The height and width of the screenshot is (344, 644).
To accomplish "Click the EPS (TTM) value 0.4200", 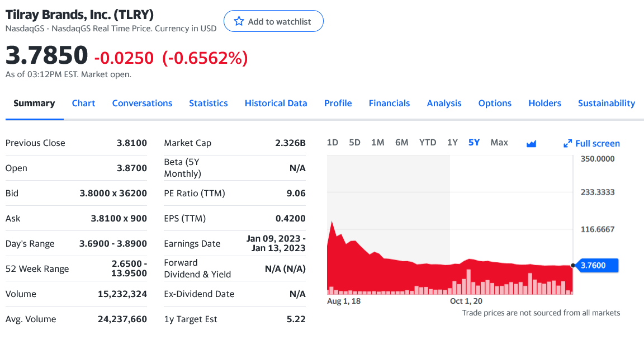I will [290, 218].
